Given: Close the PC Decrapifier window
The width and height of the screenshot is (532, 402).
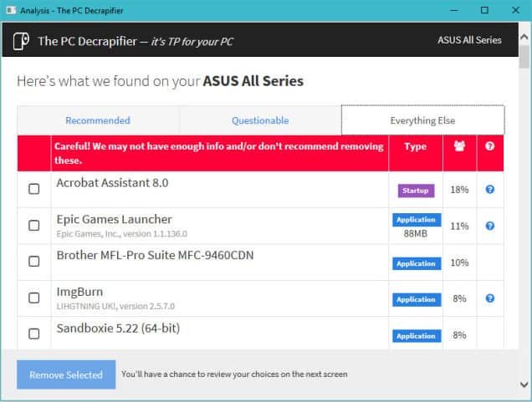Looking at the screenshot, I should coord(516,10).
